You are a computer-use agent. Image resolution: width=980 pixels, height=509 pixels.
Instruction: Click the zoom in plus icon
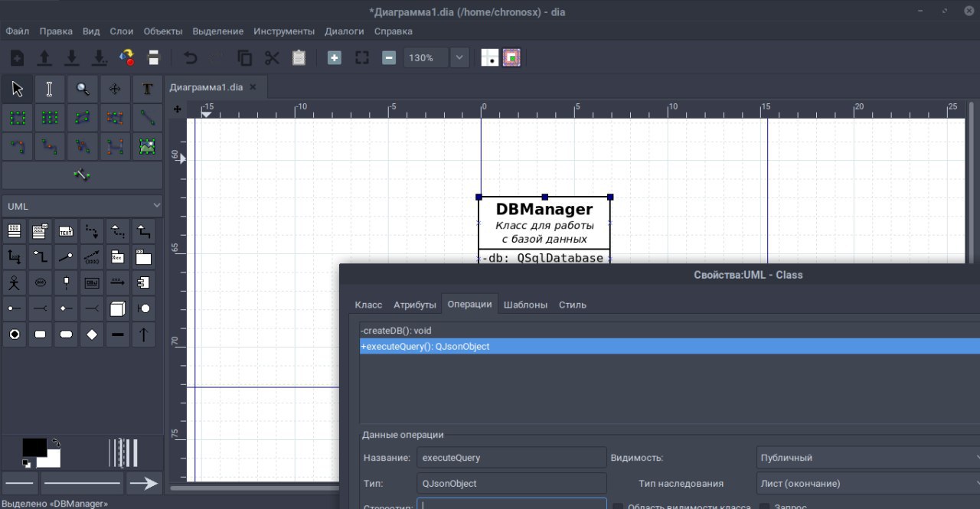[335, 57]
